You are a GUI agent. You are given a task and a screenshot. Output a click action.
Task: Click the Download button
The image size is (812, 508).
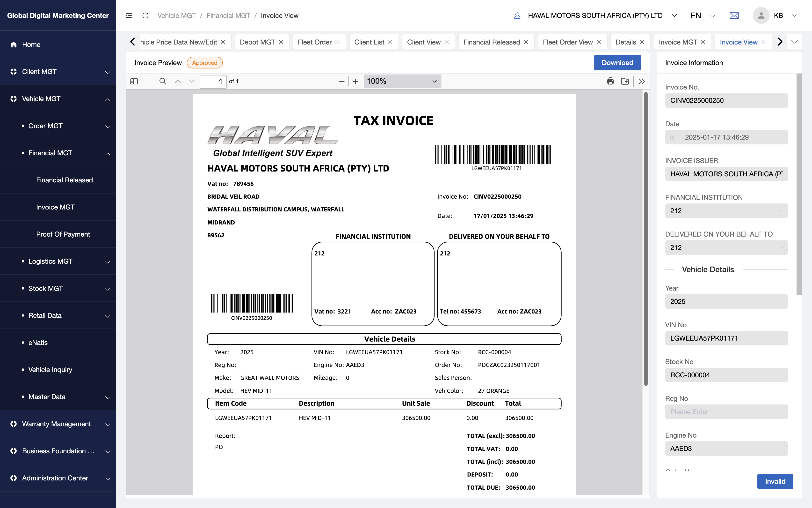[x=617, y=63]
